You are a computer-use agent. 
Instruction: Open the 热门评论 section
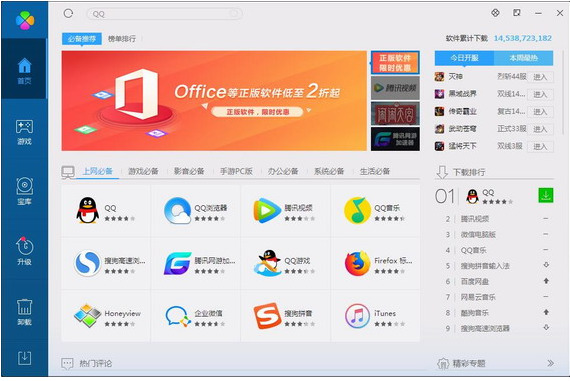pyautogui.click(x=96, y=363)
